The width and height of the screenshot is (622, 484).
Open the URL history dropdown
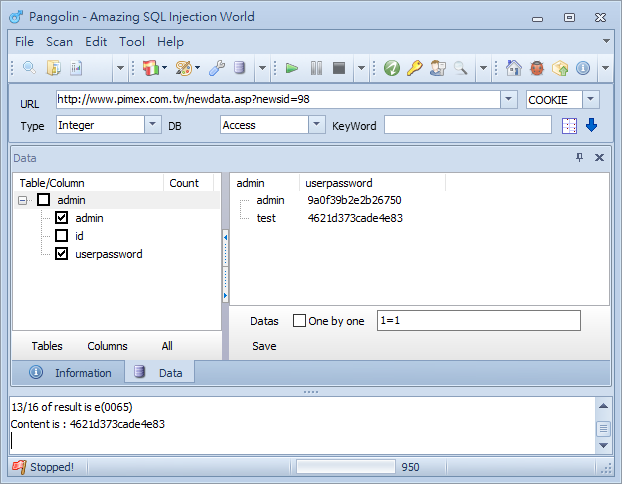(509, 99)
